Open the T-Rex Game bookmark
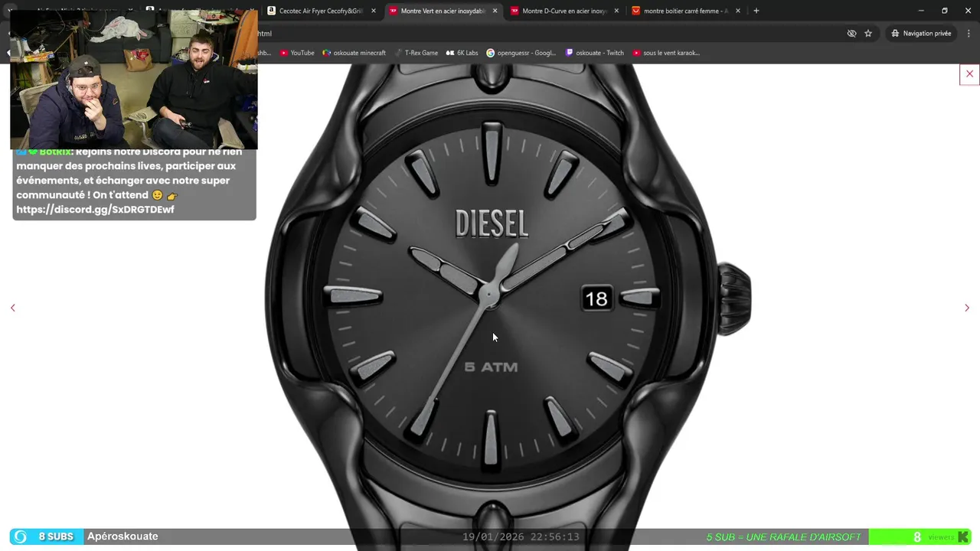The width and height of the screenshot is (980, 551). click(416, 53)
